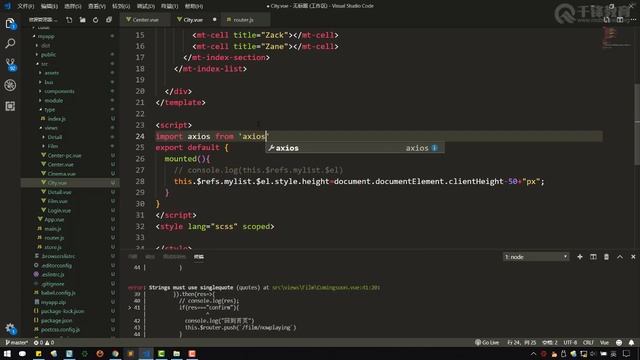Open File Explorer from taskbar
Viewport: 640px width, 360px height.
[x=176, y=354]
